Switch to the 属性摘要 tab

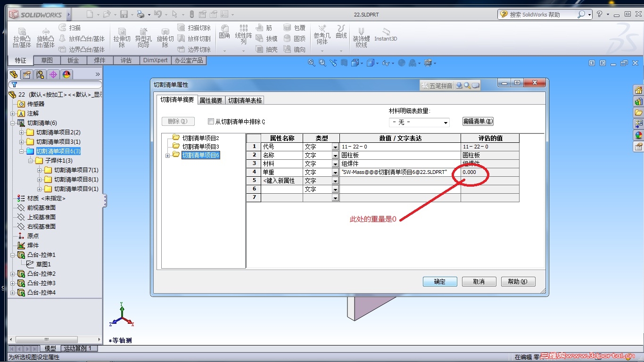[211, 100]
